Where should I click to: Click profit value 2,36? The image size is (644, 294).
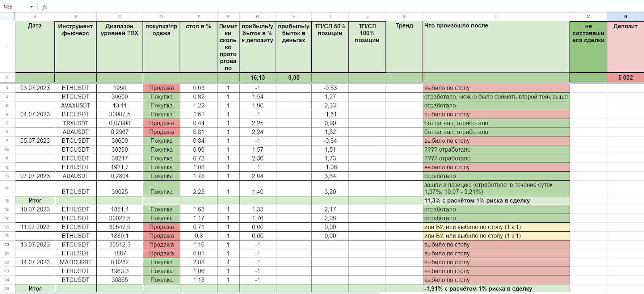(x=258, y=158)
